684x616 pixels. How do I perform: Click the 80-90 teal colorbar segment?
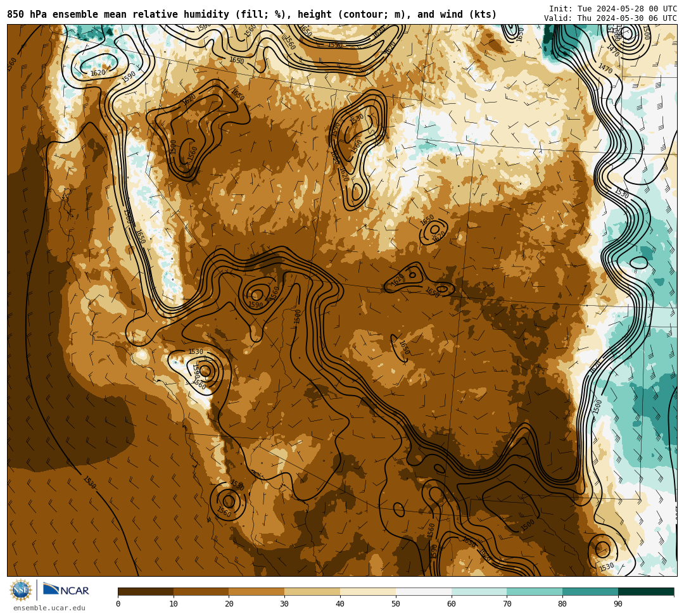point(590,591)
